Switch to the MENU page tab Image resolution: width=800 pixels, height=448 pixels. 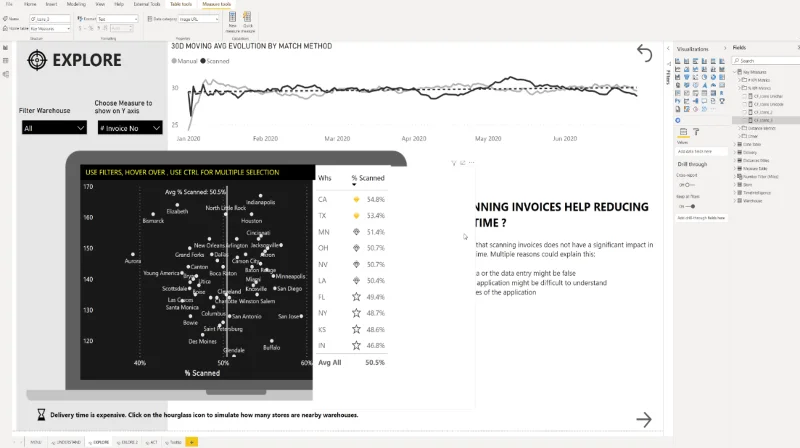[35, 442]
